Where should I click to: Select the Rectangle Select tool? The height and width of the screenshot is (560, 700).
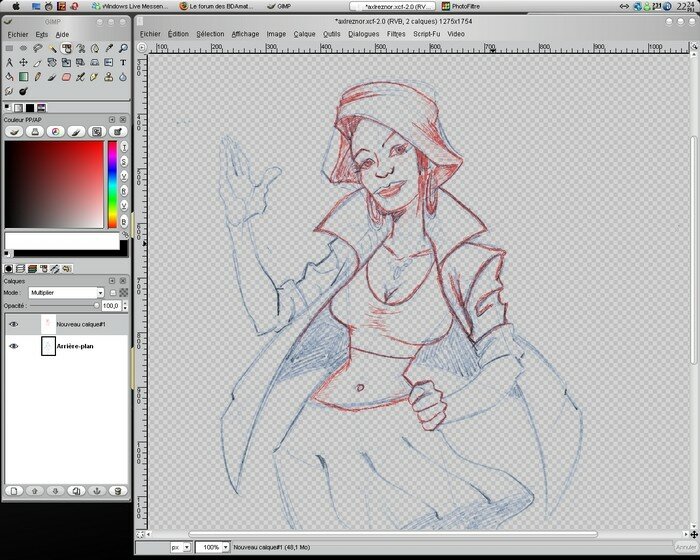(9, 48)
